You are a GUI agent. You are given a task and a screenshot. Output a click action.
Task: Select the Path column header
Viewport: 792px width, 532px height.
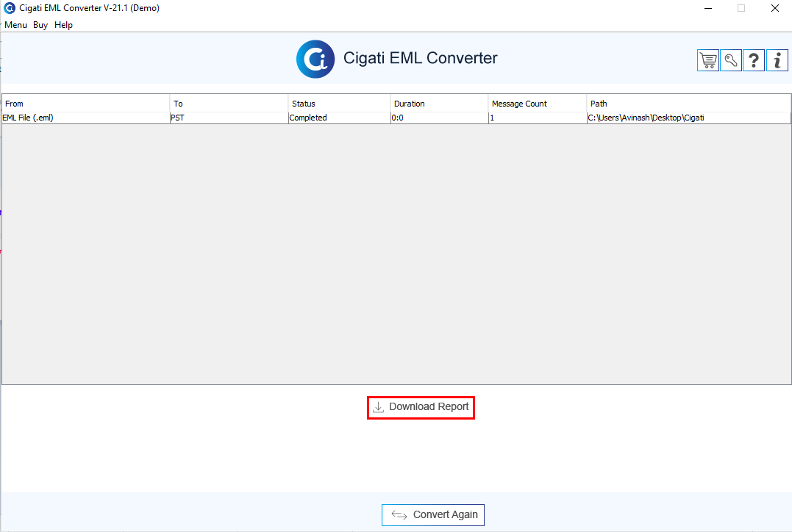(x=688, y=104)
